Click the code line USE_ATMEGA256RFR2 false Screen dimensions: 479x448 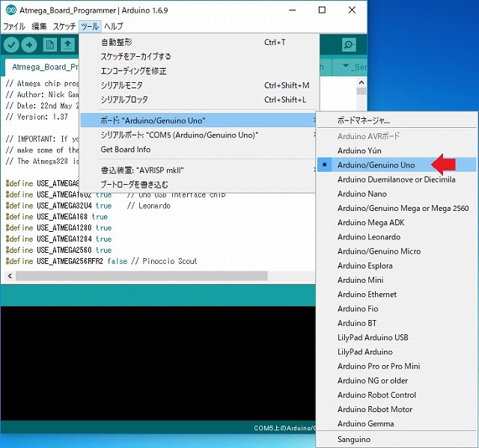(101, 261)
